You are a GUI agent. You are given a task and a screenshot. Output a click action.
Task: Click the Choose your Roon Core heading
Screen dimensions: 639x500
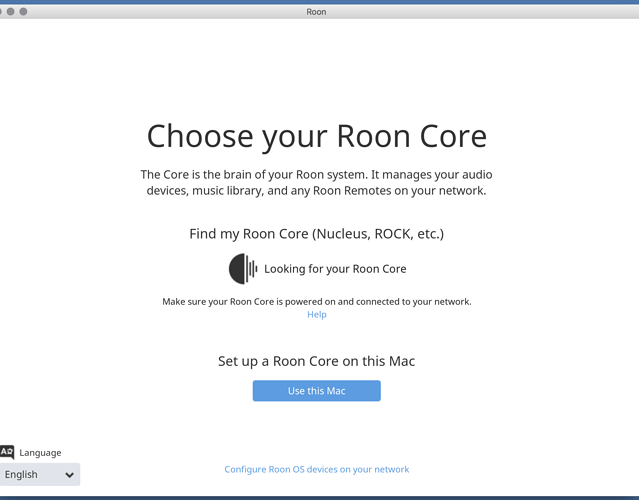(317, 137)
